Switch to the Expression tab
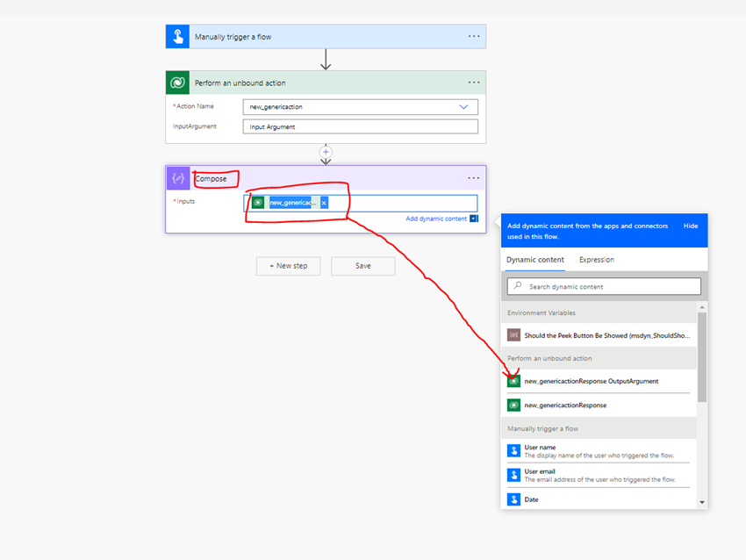Screen dimensions: 746x560 [596, 259]
